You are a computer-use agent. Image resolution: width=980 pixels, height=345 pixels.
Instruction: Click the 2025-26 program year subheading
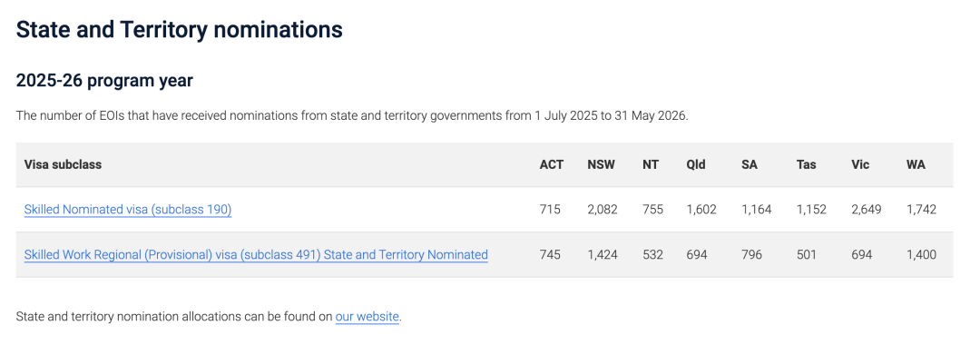coord(104,81)
